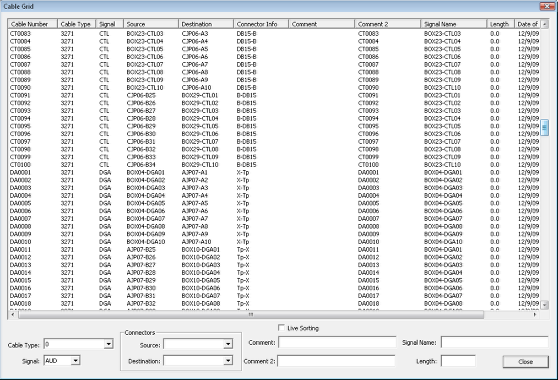Image resolution: width=558 pixels, height=380 pixels.
Task: Select cable row DA0001
Action: pyautogui.click(x=274, y=173)
